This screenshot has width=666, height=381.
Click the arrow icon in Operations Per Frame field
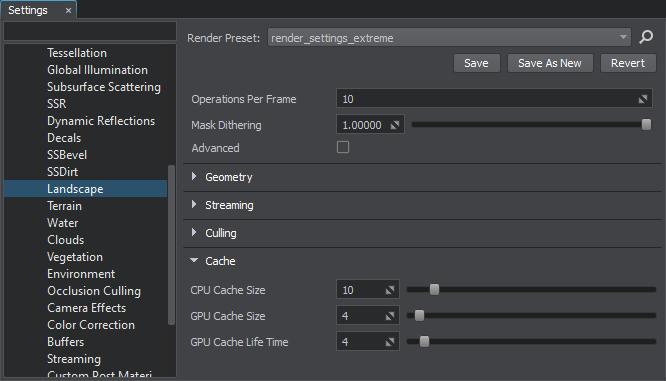[x=643, y=99]
